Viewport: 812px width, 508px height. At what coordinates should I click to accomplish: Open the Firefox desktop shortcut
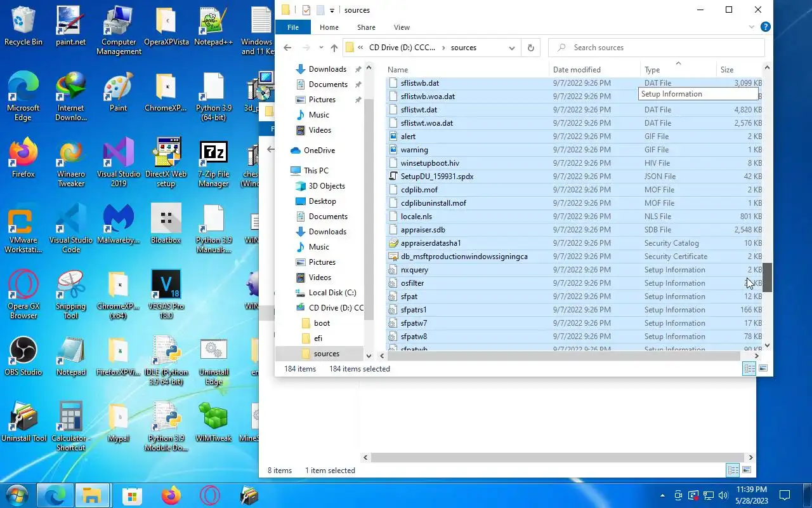23,158
